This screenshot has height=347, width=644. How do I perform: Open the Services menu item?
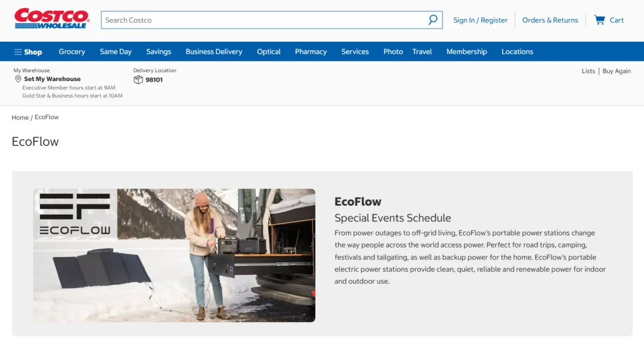pyautogui.click(x=355, y=52)
